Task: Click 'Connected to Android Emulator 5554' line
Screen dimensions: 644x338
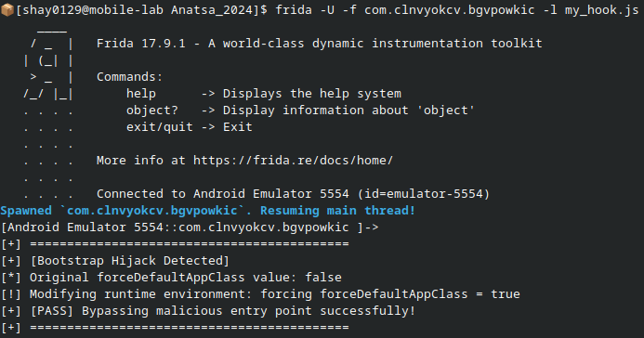Action: (293, 194)
